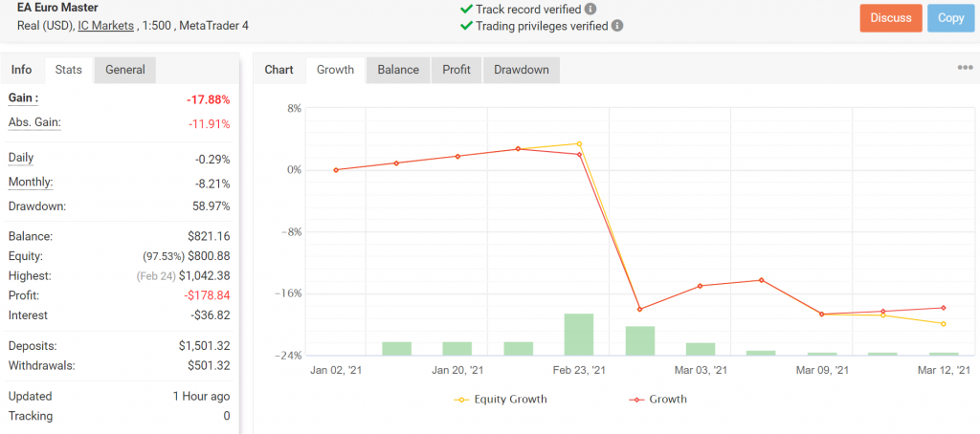Open the chart three-dots options menu
Screen dimensions: 980x434
click(965, 69)
